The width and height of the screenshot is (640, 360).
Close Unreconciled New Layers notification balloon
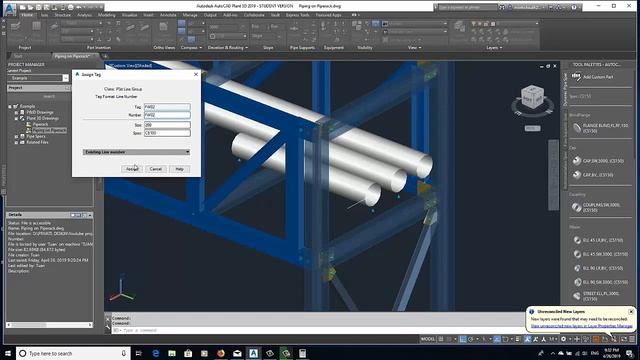631,311
